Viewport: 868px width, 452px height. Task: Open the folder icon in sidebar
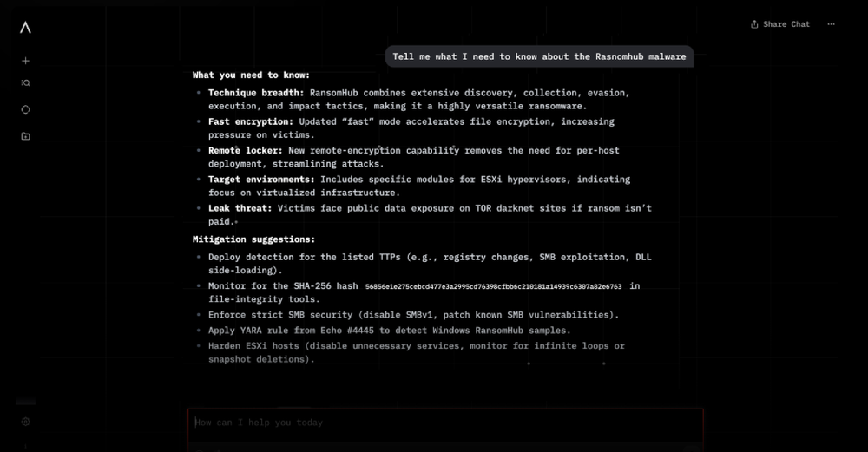click(25, 136)
